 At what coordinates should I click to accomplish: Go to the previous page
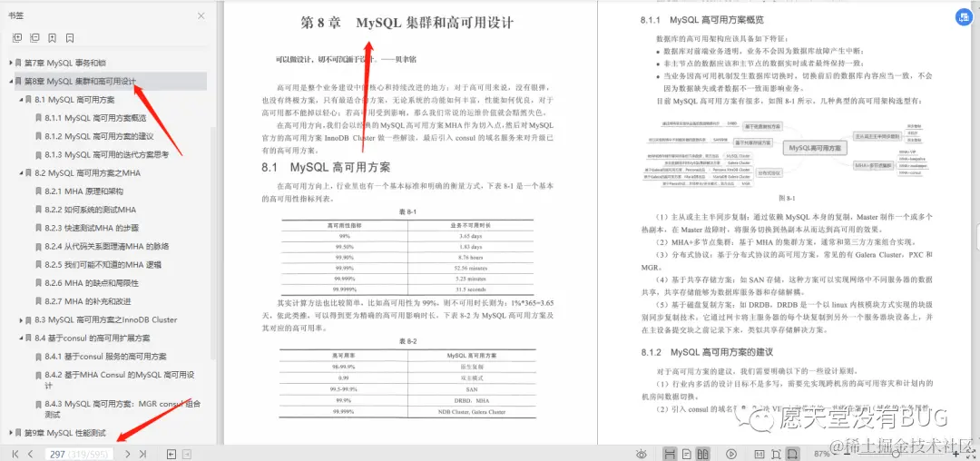coord(30,454)
